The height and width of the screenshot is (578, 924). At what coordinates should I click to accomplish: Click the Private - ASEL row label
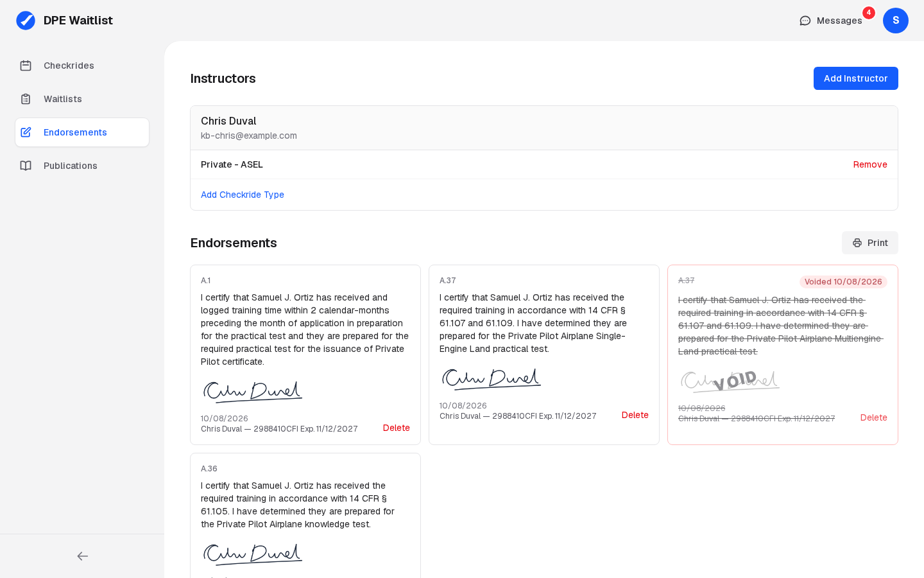tap(232, 164)
